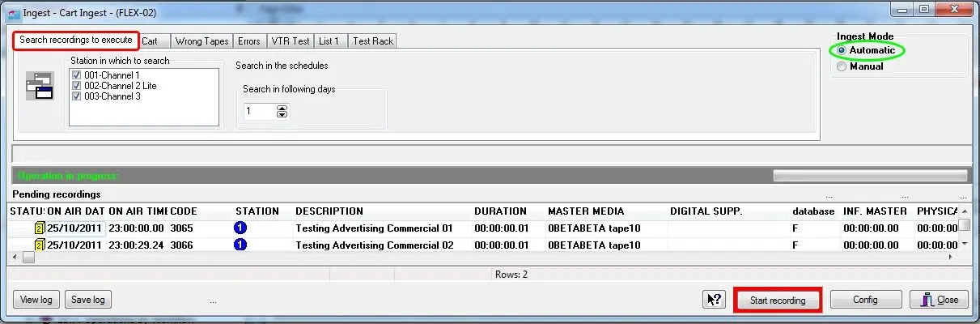
Task: Uncheck 002-Channel 2 Lite station
Action: [x=77, y=85]
